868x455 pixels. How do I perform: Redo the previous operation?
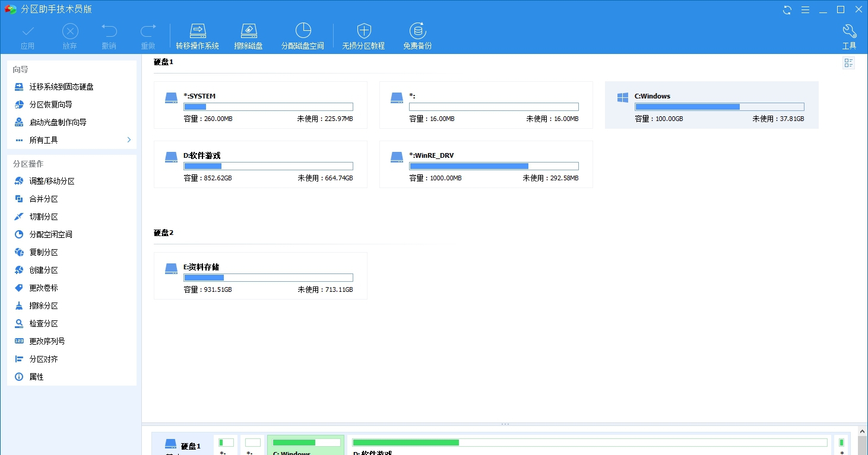point(148,35)
